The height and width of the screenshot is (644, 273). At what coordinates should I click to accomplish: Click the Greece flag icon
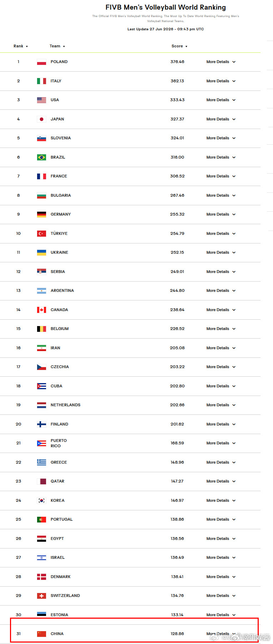tap(41, 462)
